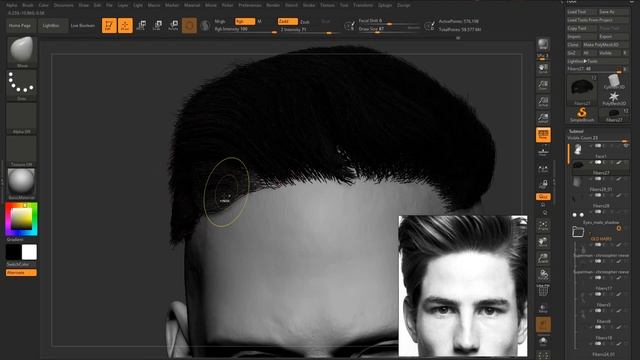Image resolution: width=640 pixels, height=360 pixels.
Task: Click the Rotate view icon in right shelf
Action: pyautogui.click(x=543, y=275)
